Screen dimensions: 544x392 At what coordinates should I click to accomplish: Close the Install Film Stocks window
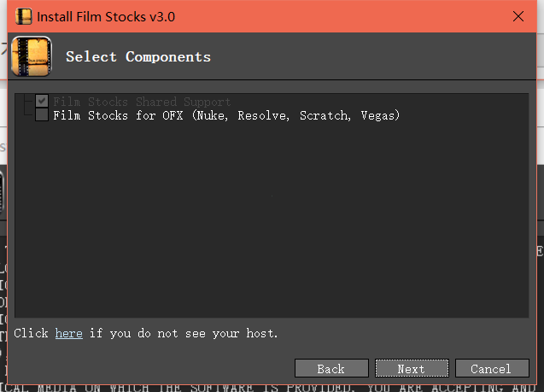pyautogui.click(x=518, y=16)
